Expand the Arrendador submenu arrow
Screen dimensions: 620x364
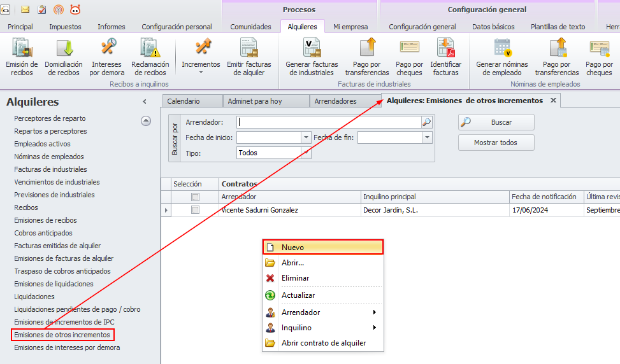375,312
